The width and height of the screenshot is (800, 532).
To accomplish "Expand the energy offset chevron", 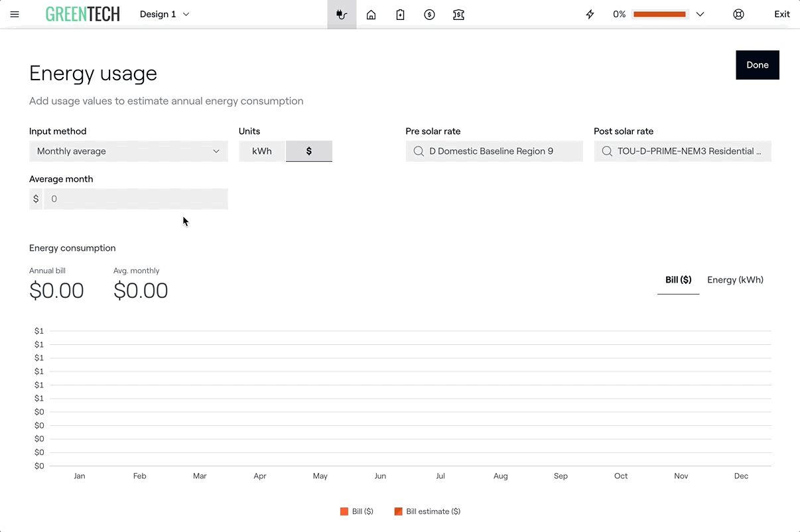I will coord(700,14).
